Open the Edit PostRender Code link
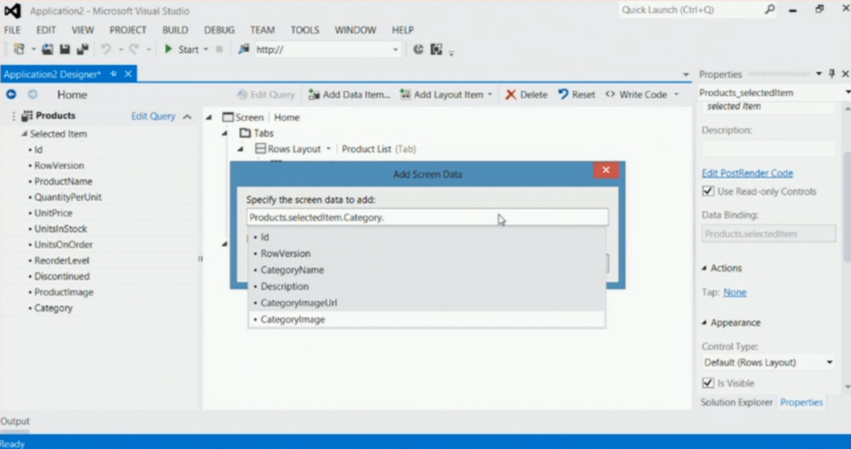This screenshot has height=449, width=851. 747,173
